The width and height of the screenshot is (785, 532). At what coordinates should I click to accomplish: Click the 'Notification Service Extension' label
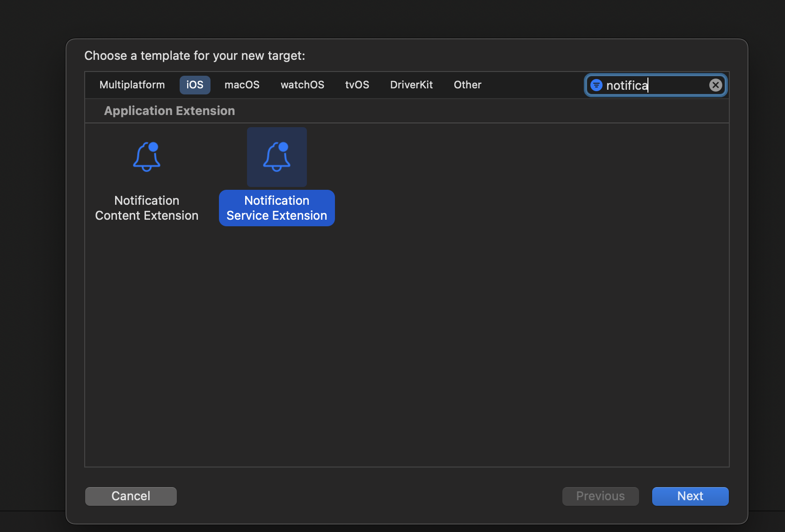(276, 208)
